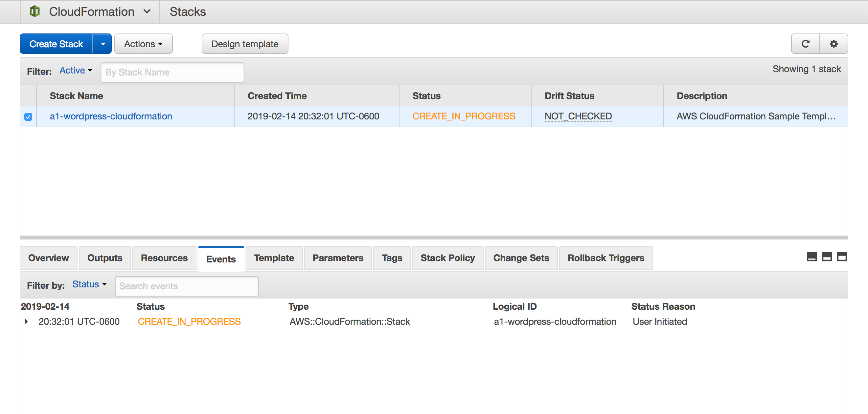Open the settings gear icon
Viewport: 868px width, 414px height.
833,44
